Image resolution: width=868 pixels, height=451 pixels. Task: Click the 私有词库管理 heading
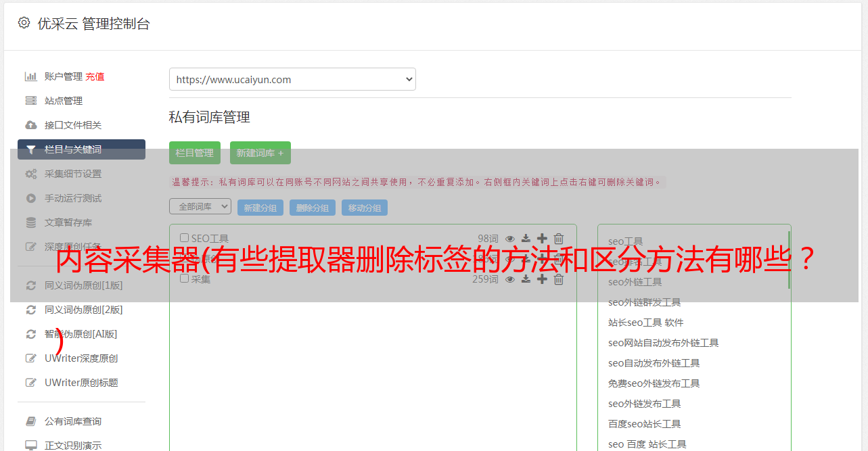[210, 117]
